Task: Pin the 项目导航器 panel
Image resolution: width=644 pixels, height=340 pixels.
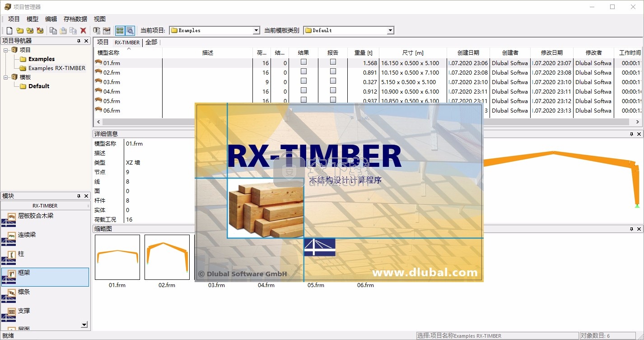Action: tap(79, 41)
